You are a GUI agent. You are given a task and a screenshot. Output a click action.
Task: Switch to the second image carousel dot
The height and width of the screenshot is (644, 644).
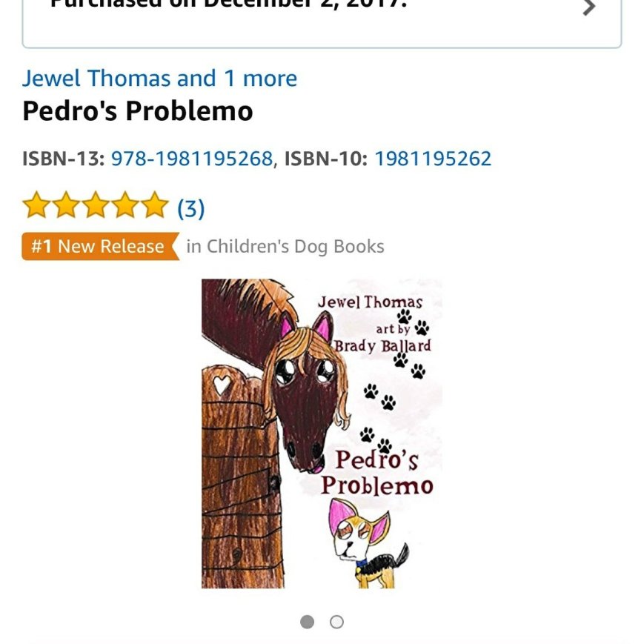[336, 622]
